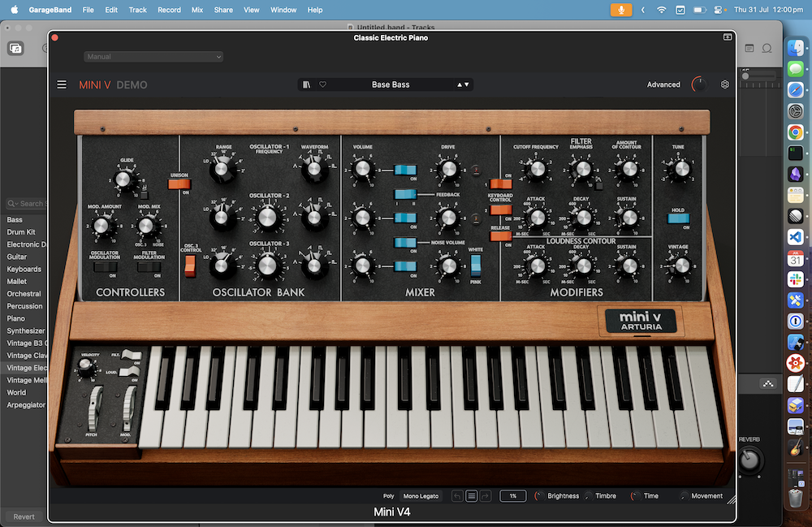Open the preset library browser icon
Image resolution: width=812 pixels, height=527 pixels.
306,84
